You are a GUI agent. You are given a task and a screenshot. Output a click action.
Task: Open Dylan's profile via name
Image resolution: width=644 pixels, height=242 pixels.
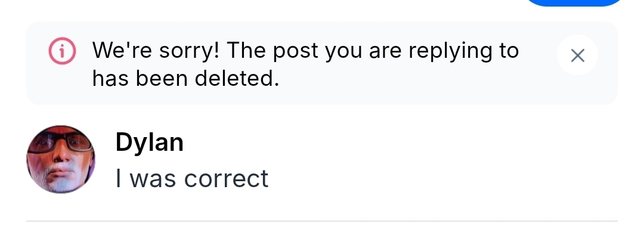tap(149, 142)
